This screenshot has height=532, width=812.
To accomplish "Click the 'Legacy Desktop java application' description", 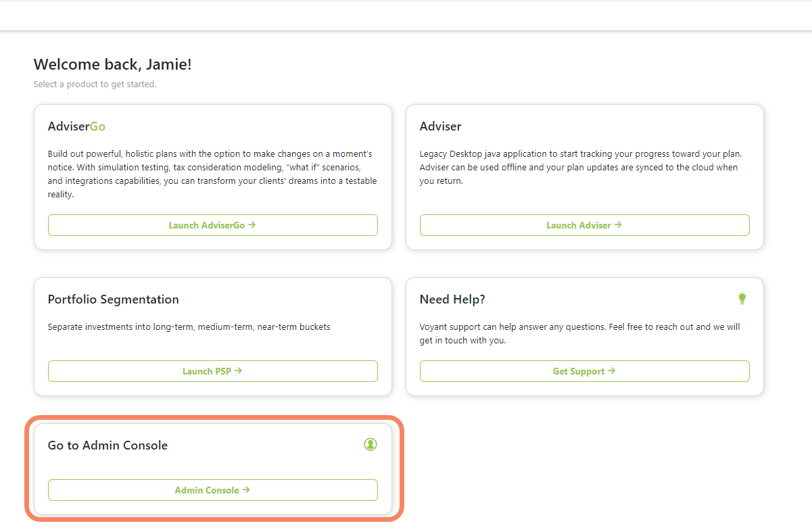I will coord(581,167).
